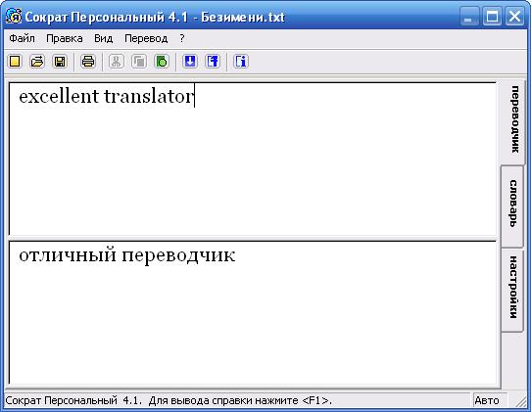Print the document via printer icon
The width and height of the screenshot is (532, 412).
[88, 62]
